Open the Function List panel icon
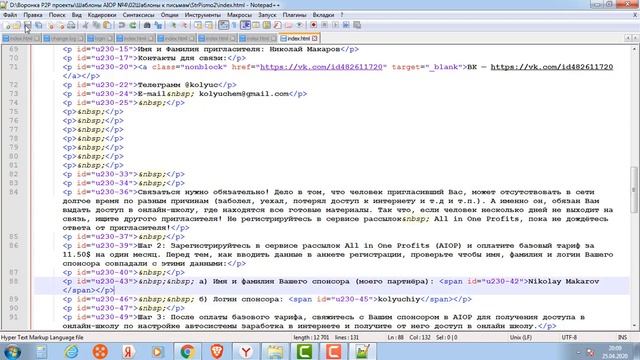Screen dimensions: 640x360 point(278,25)
